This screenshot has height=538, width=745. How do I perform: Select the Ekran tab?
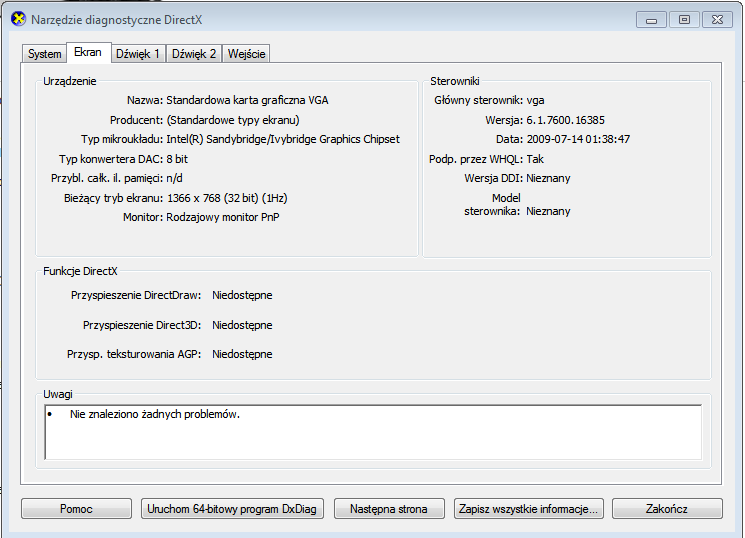pos(88,52)
